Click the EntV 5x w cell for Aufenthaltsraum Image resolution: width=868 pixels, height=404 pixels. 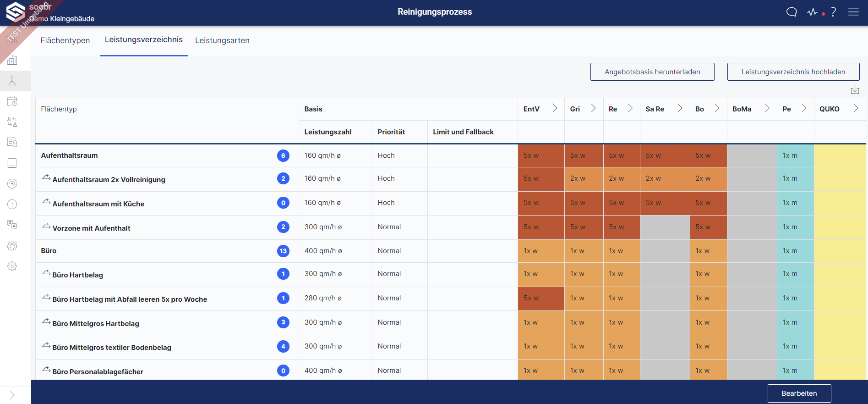[x=541, y=155]
